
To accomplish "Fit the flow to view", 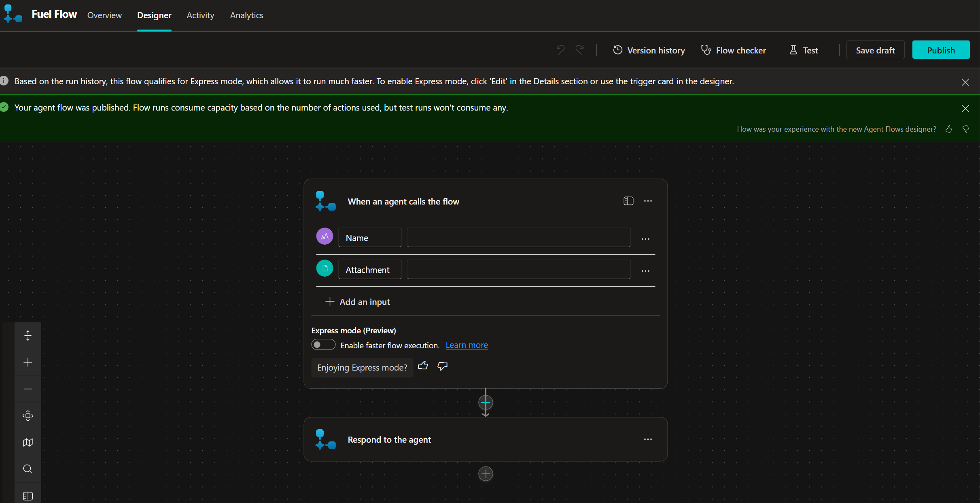I will tap(28, 416).
